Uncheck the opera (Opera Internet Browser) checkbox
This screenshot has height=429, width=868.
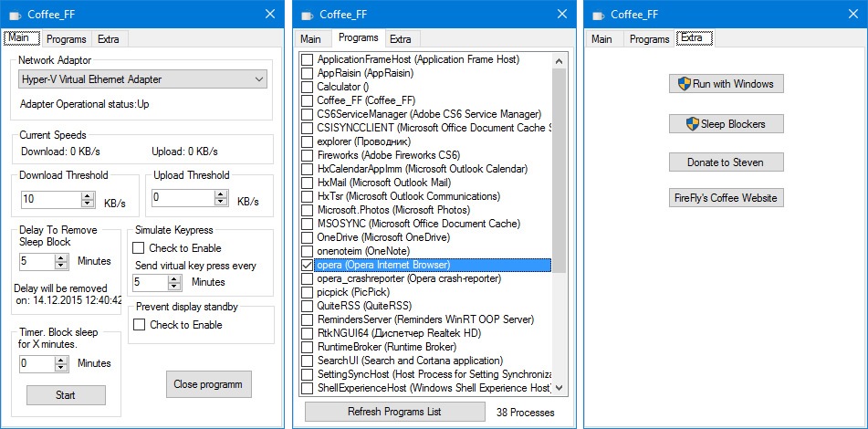(308, 265)
